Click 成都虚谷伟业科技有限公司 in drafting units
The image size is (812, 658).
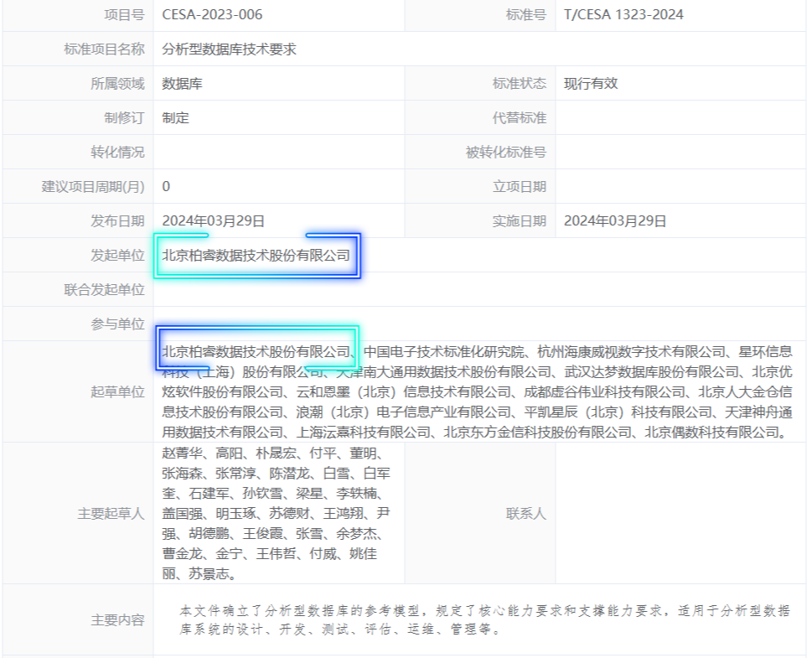[x=604, y=392]
